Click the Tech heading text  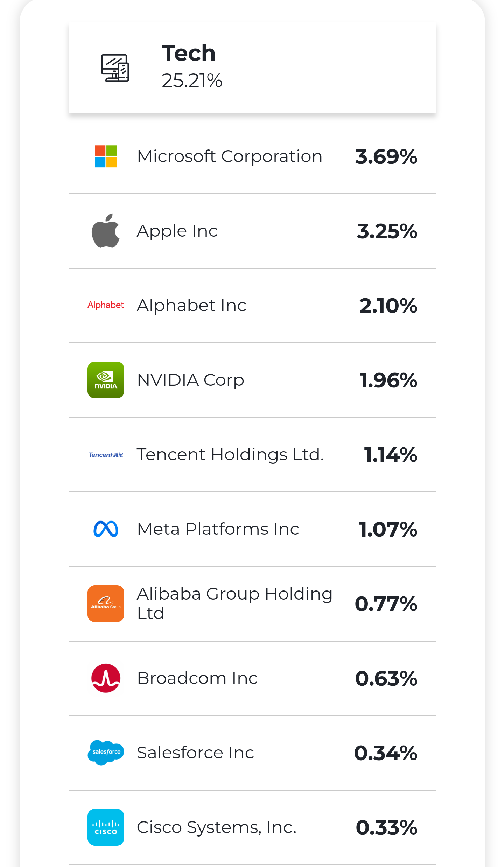tap(188, 54)
